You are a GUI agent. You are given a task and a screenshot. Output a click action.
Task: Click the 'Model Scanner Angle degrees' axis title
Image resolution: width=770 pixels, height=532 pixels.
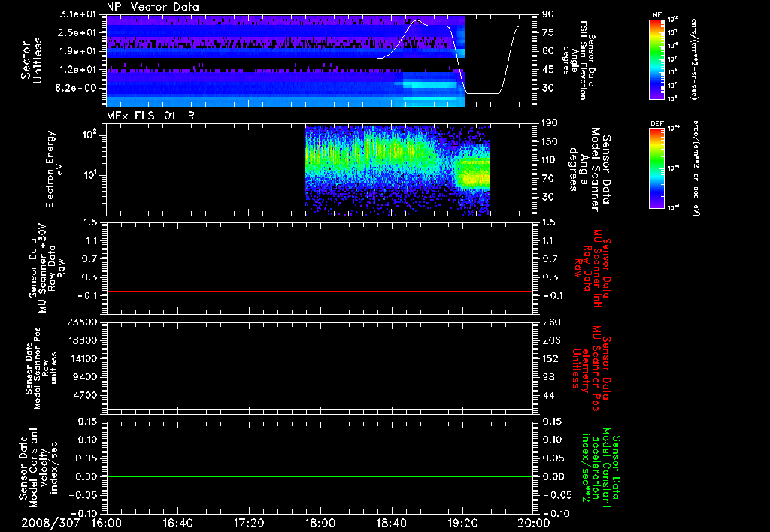pyautogui.click(x=590, y=170)
